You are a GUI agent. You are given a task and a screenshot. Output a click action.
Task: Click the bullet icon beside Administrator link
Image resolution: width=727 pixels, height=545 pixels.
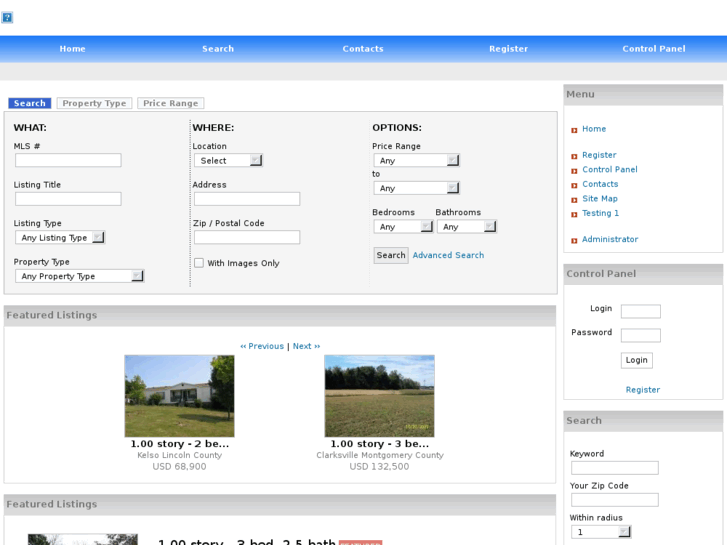pyautogui.click(x=574, y=240)
